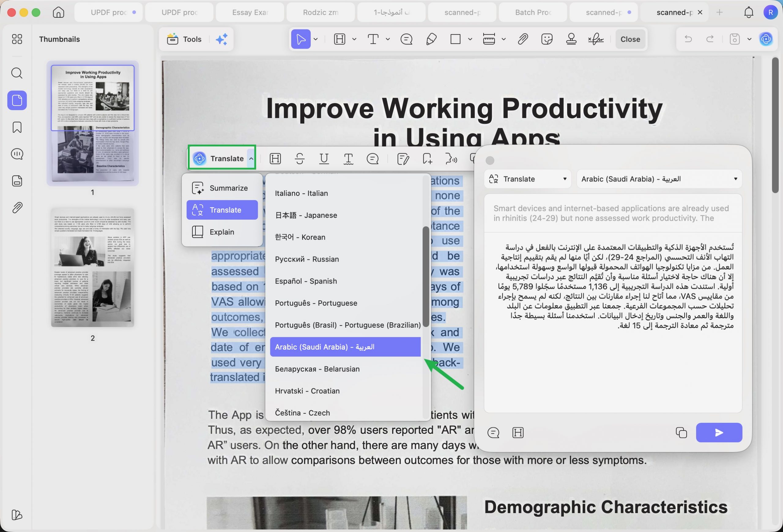Select Italiano - Italian language
The width and height of the screenshot is (783, 532).
[345, 193]
